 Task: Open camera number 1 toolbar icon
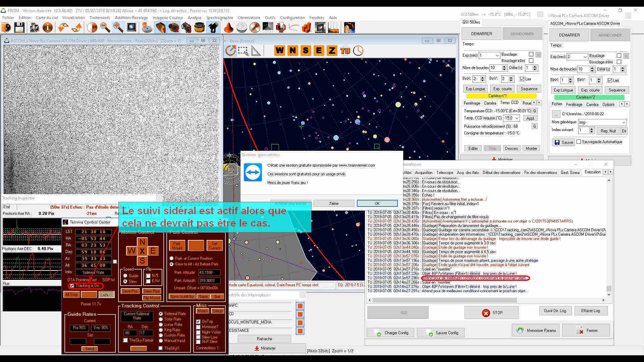pos(161,27)
